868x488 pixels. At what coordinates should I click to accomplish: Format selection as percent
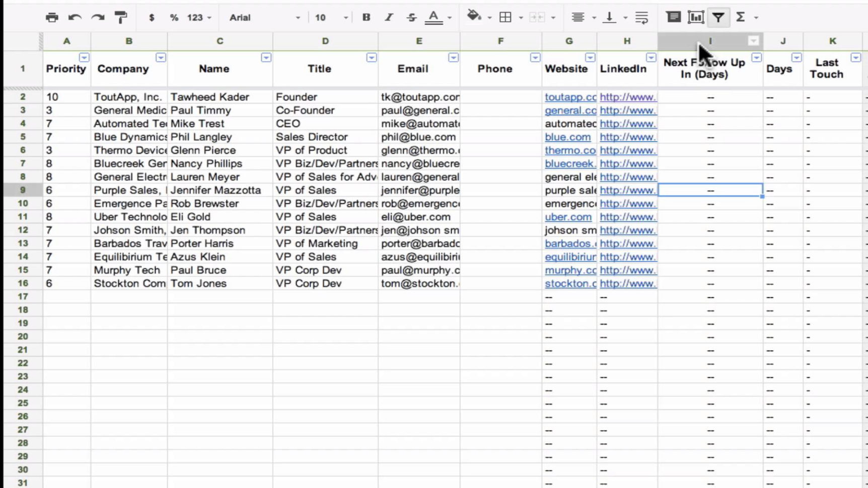(173, 17)
